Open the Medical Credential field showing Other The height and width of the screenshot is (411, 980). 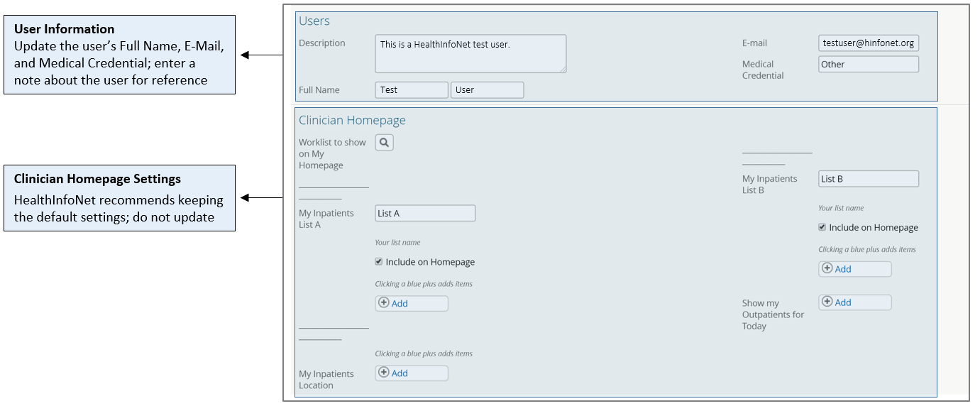[x=868, y=65]
